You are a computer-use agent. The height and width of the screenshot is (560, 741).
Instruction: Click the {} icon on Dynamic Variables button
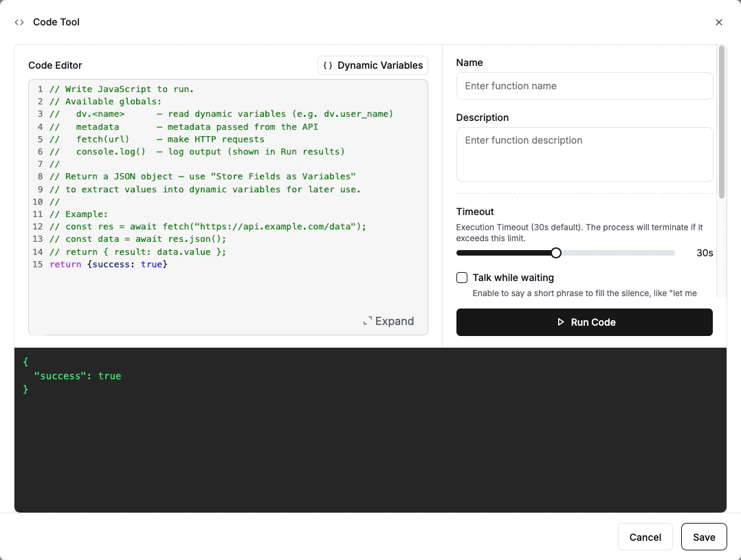pyautogui.click(x=329, y=65)
